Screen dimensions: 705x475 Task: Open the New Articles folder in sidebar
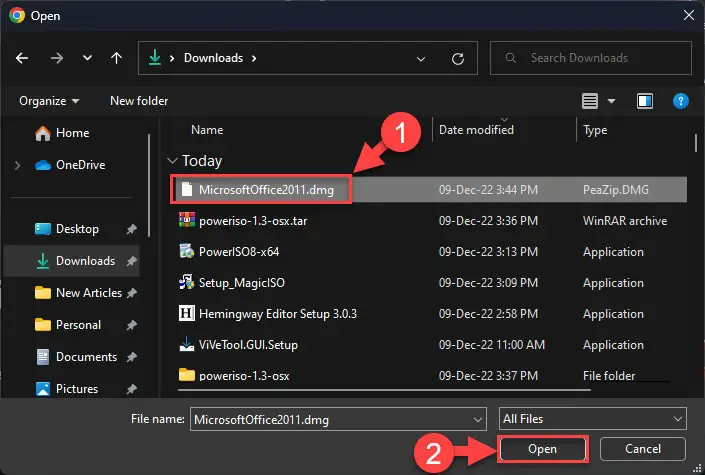pos(78,293)
